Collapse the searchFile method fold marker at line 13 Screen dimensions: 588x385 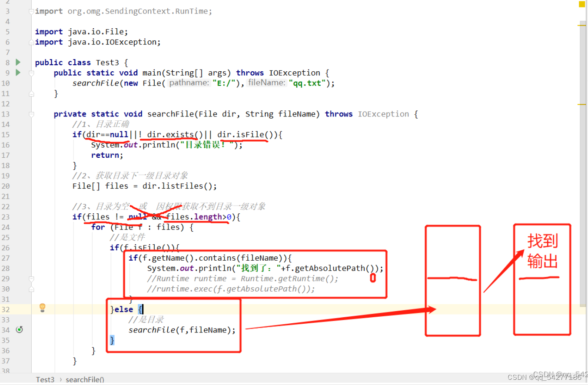31,114
